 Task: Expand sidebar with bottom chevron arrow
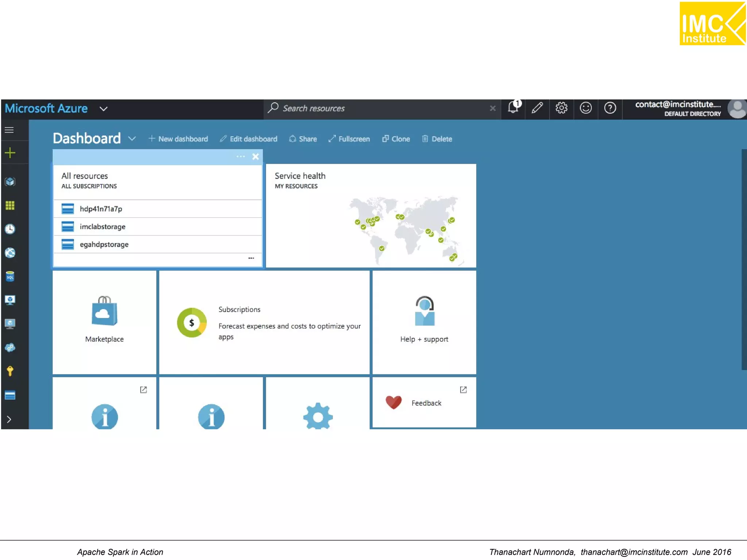(x=9, y=420)
